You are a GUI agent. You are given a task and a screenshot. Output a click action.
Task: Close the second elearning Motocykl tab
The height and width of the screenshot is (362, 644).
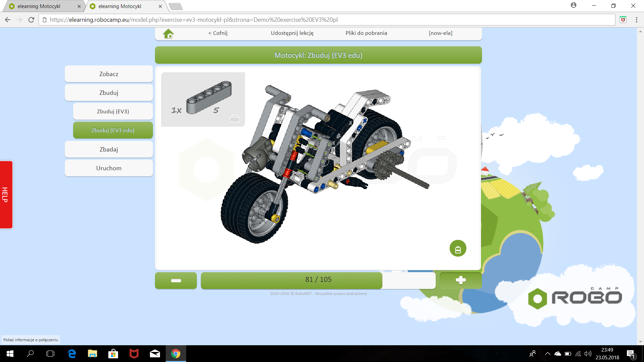(160, 6)
